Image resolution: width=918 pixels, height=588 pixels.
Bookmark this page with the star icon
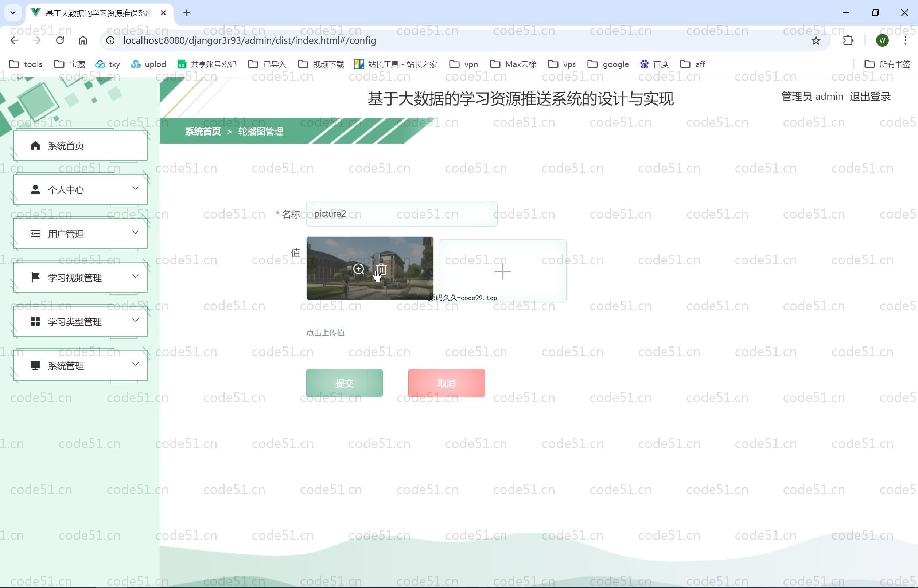tap(816, 40)
